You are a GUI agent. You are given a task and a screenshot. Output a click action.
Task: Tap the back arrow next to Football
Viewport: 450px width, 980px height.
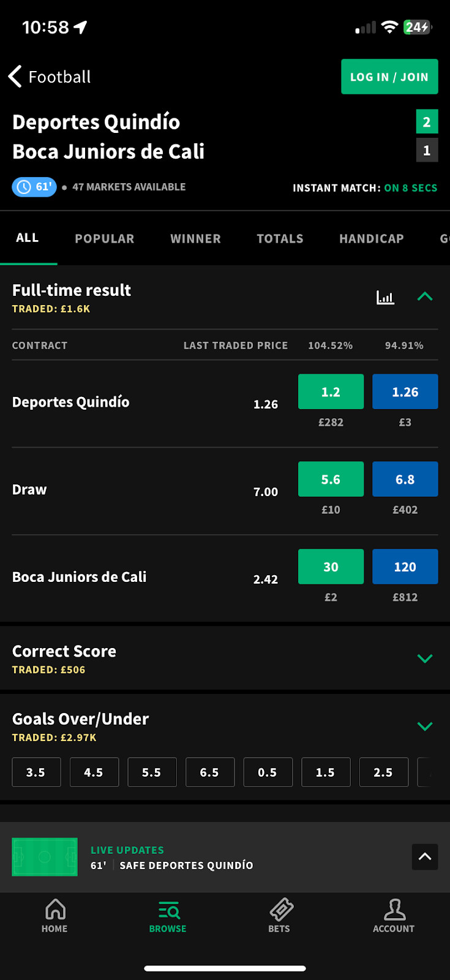pyautogui.click(x=15, y=77)
